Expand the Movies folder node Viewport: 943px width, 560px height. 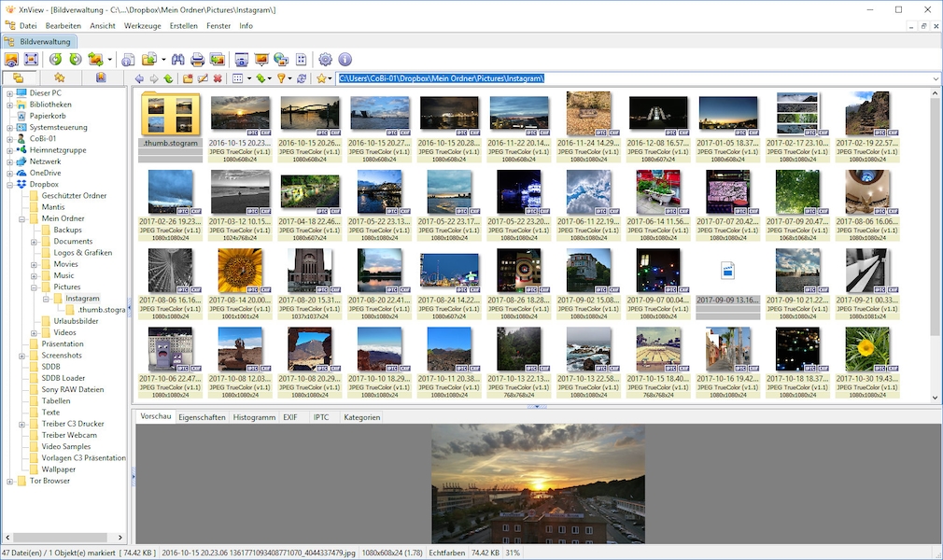(34, 265)
